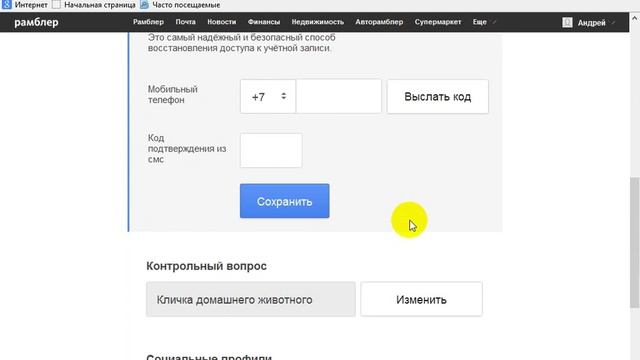Viewport: 640px width, 360px height.
Task: Open the Рамблер logo home link
Action: pos(36,22)
